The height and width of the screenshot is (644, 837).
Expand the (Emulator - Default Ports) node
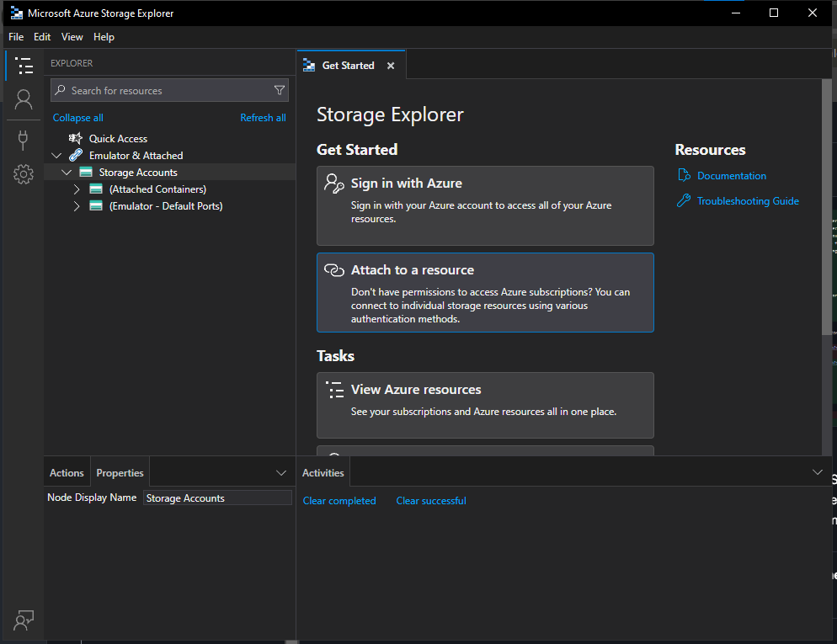click(x=77, y=206)
